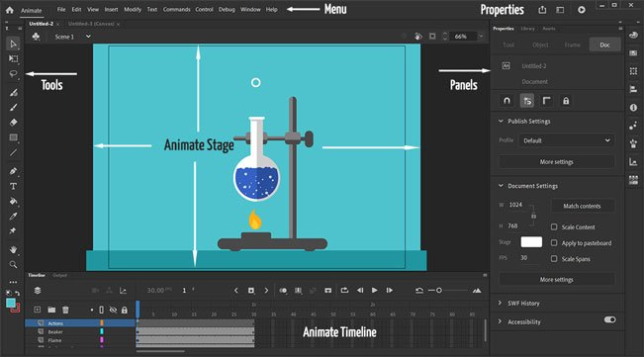Click the Match contents button
The height and width of the screenshot is (357, 644).
(582, 206)
